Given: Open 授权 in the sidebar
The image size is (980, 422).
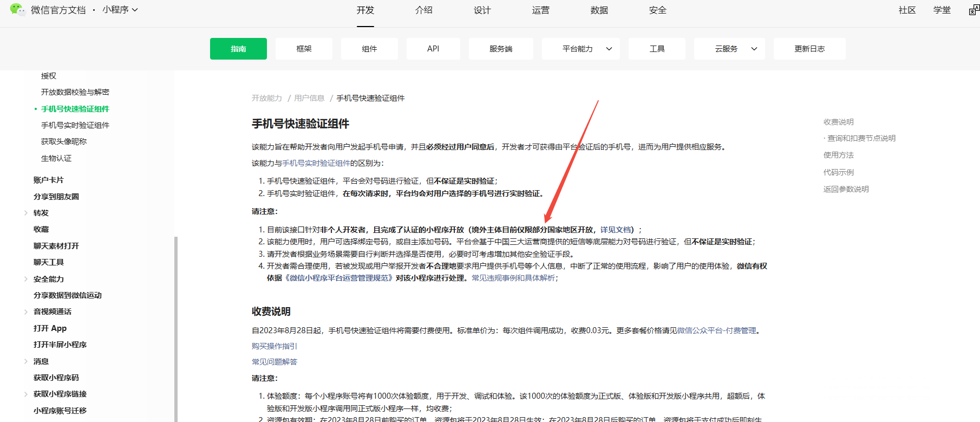Looking at the screenshot, I should [49, 76].
